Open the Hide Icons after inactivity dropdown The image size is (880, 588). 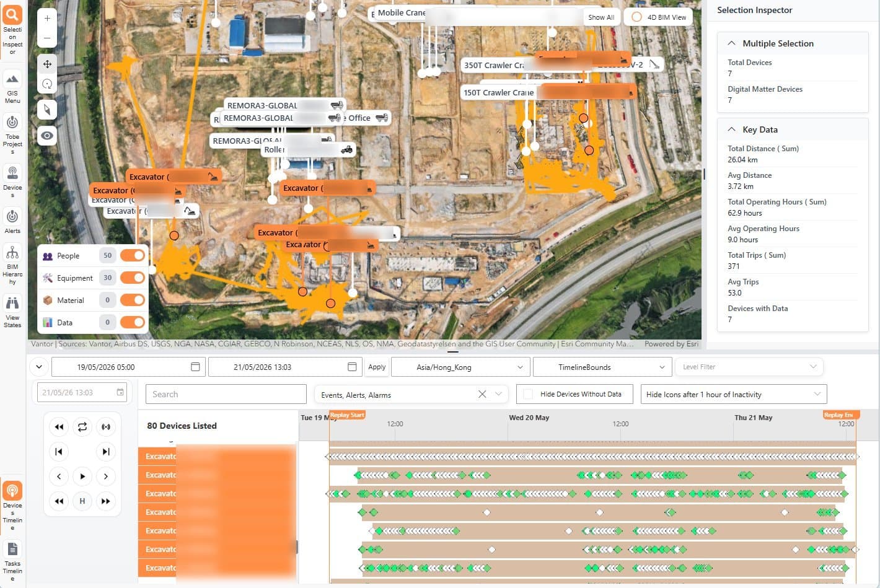tap(734, 394)
